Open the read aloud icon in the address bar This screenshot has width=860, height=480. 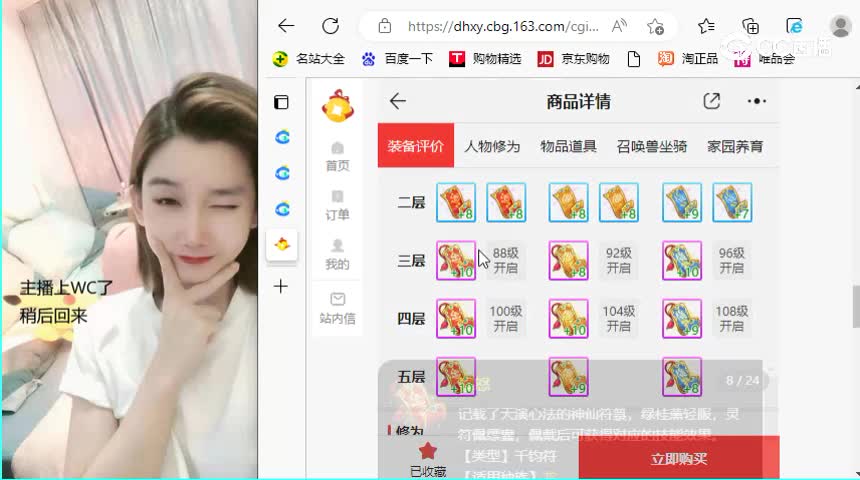619,26
